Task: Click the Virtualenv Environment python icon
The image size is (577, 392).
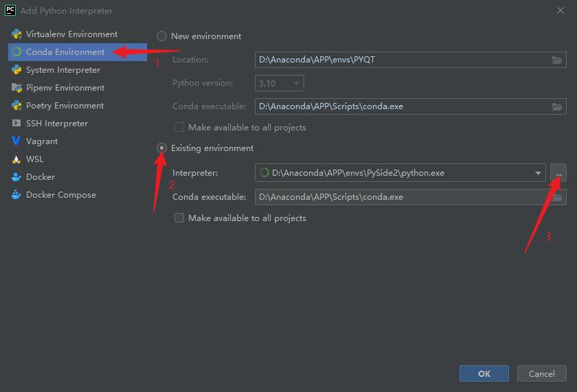Action: pos(16,34)
